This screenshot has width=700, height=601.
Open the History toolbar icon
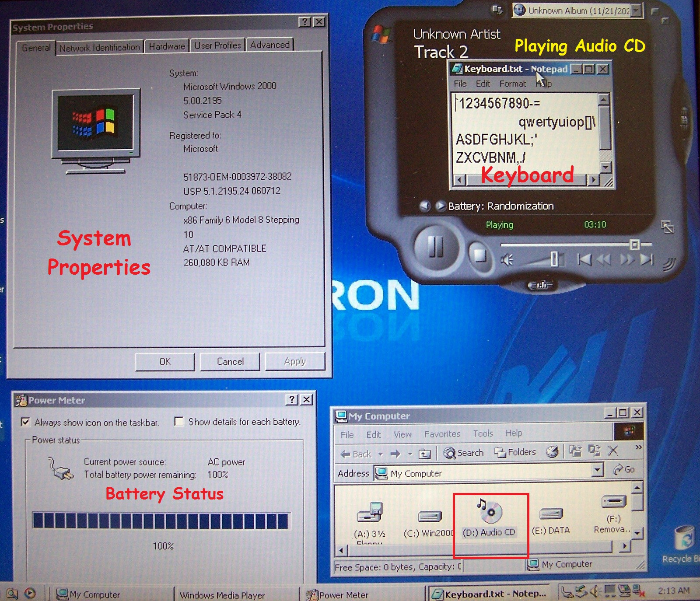[552, 451]
